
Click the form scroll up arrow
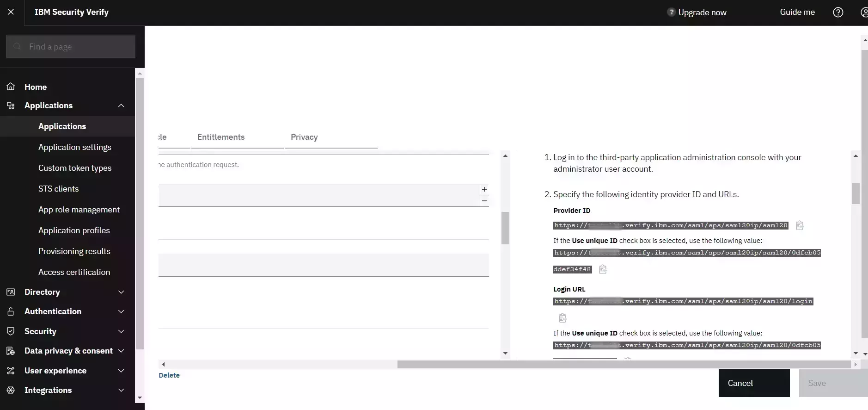(x=505, y=156)
